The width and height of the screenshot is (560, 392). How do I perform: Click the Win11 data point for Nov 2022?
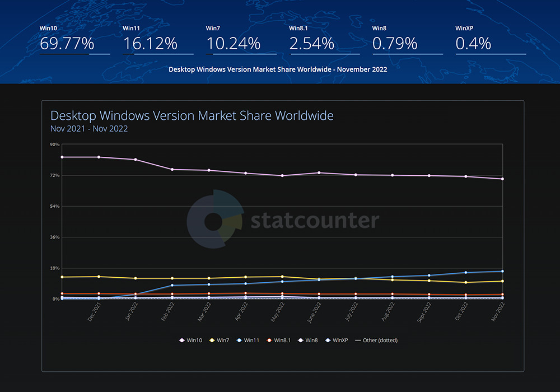(x=502, y=271)
